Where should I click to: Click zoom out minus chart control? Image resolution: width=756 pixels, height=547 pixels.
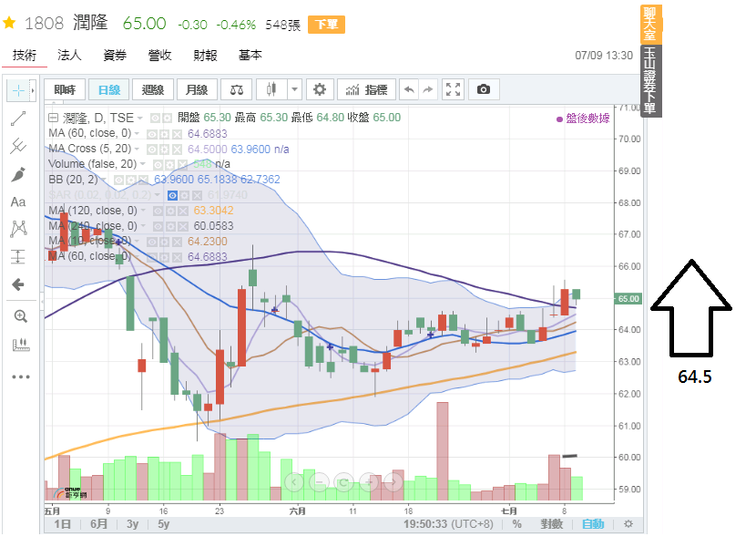click(x=319, y=481)
